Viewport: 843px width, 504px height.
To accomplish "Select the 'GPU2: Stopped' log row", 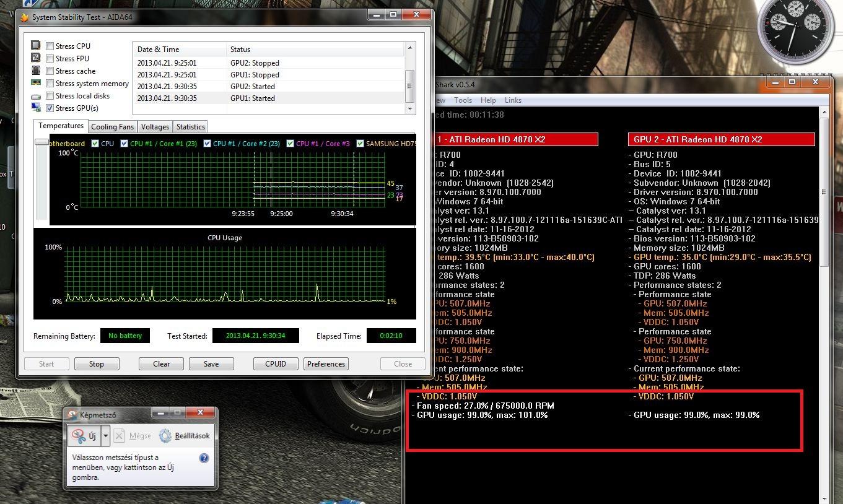I will click(269, 63).
